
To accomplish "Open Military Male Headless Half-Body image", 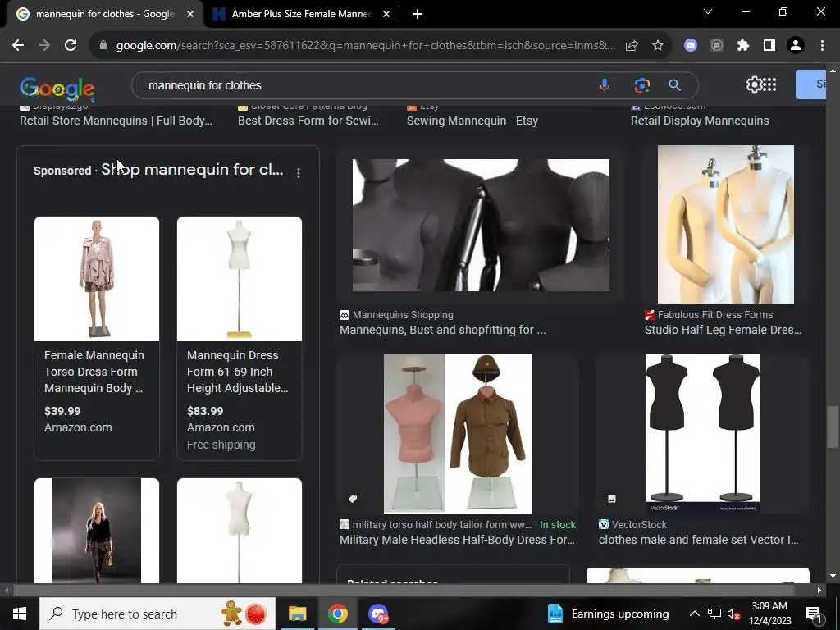I will [458, 433].
